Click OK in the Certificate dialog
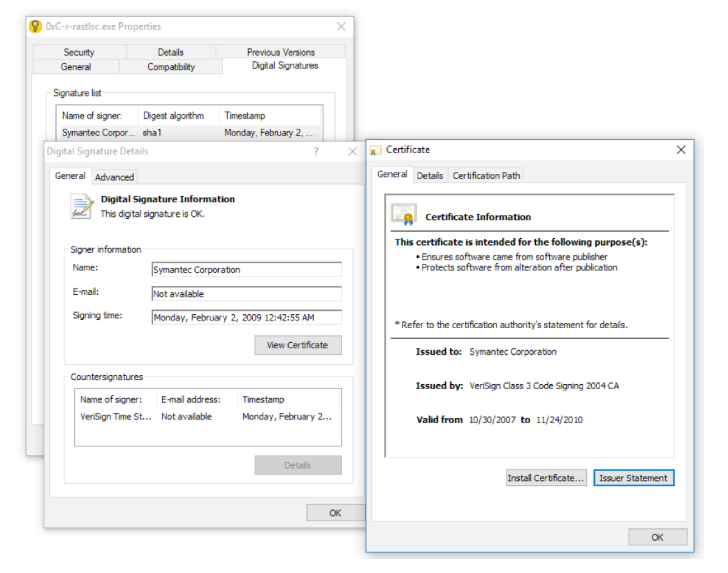Viewport: 728px width, 573px height. tap(657, 537)
